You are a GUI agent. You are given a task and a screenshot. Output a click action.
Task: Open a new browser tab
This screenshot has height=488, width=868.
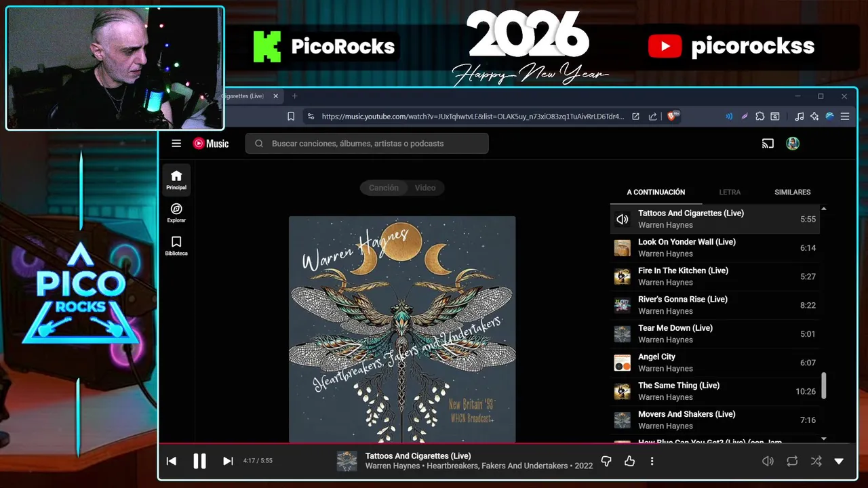[294, 96]
